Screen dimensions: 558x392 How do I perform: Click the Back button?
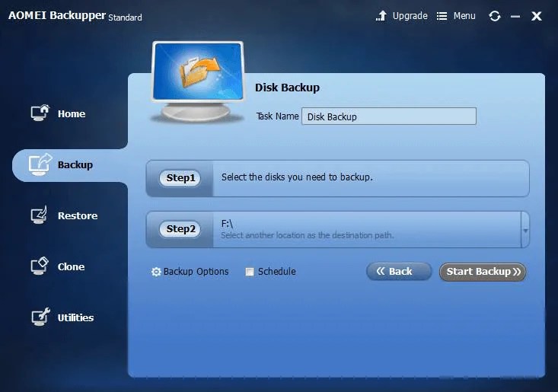point(399,272)
